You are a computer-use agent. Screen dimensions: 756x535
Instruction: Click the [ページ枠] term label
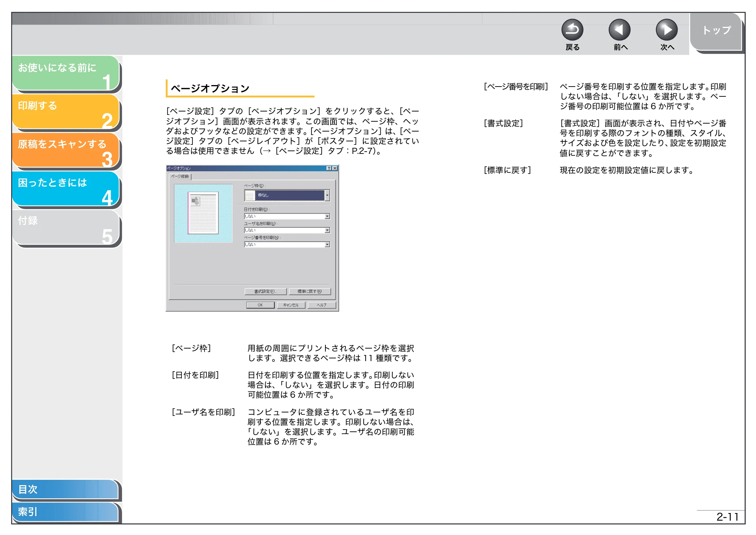[x=191, y=348]
